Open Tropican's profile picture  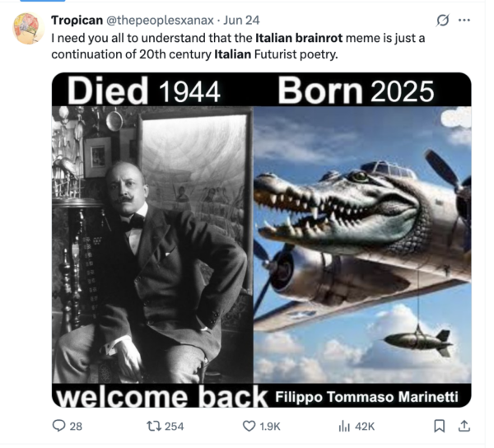coord(27,29)
